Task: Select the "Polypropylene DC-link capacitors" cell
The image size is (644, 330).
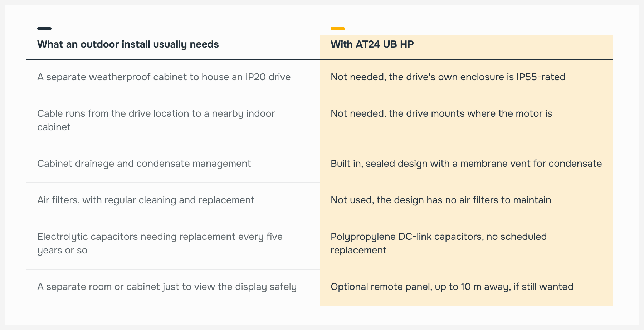Action: (467, 244)
